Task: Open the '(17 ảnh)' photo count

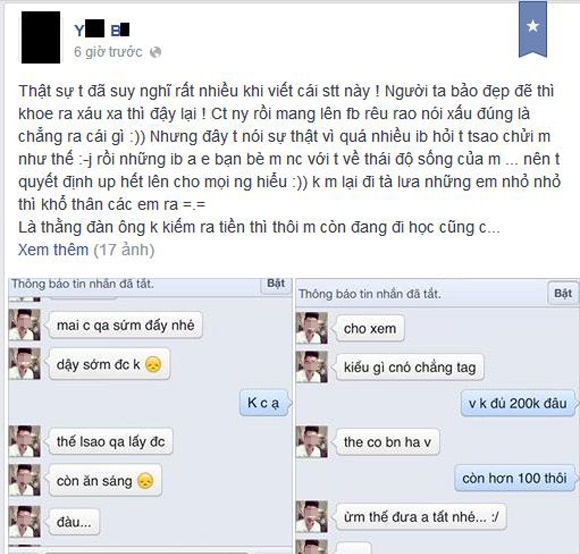Action: 124,250
